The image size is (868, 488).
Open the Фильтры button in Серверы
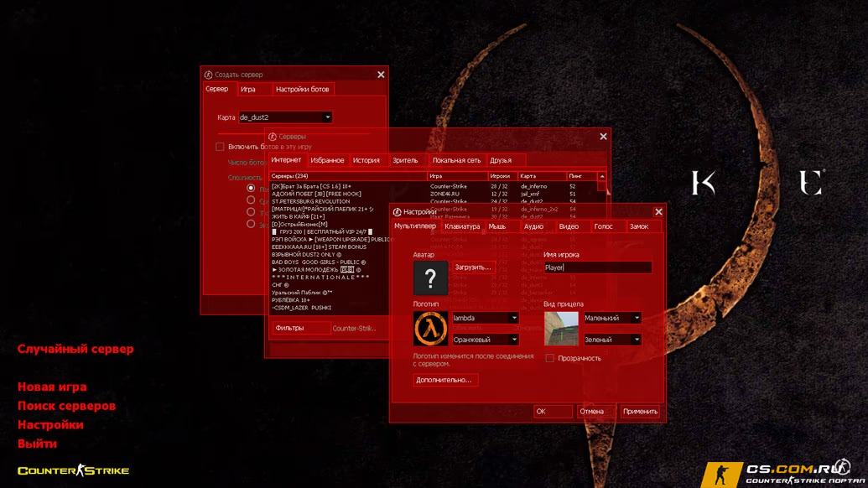[300, 328]
